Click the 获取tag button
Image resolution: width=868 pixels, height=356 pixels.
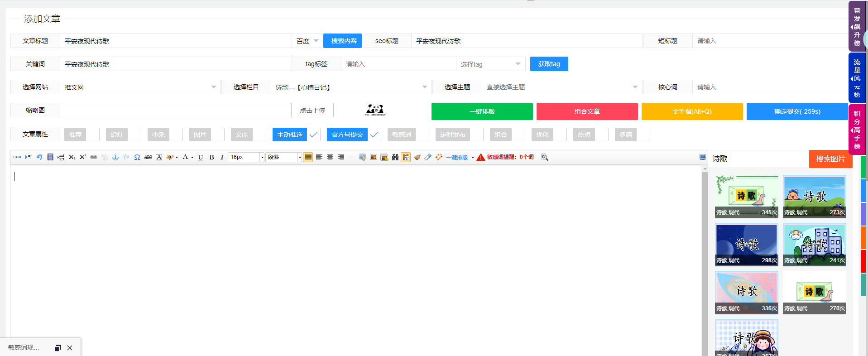[x=549, y=64]
